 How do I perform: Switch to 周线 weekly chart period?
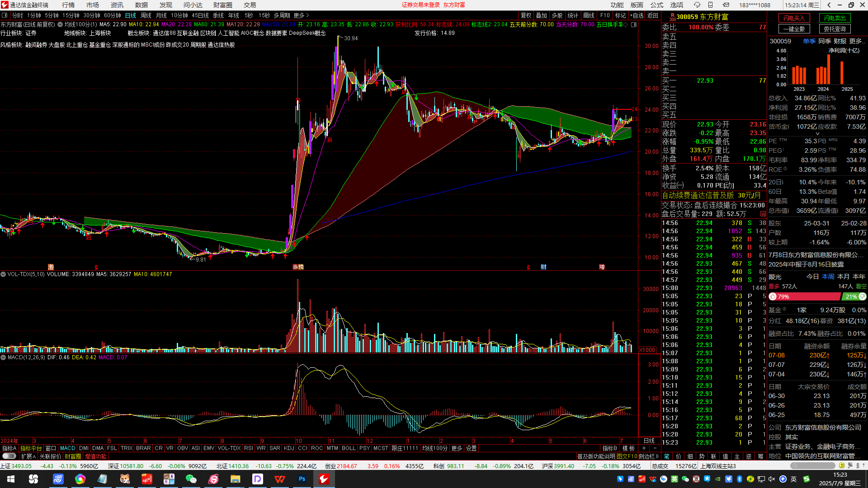coord(146,15)
